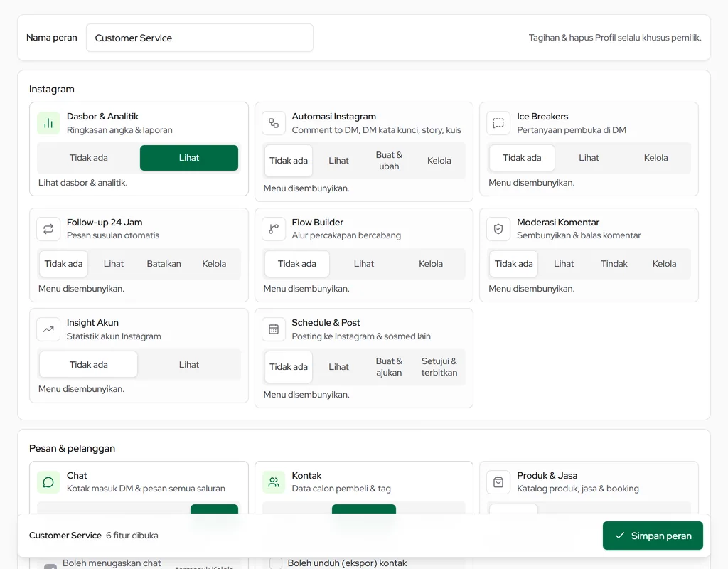Screen dimensions: 728x569
Task: Select Batalkan for Follow-up 24 Jam
Action: [164, 264]
